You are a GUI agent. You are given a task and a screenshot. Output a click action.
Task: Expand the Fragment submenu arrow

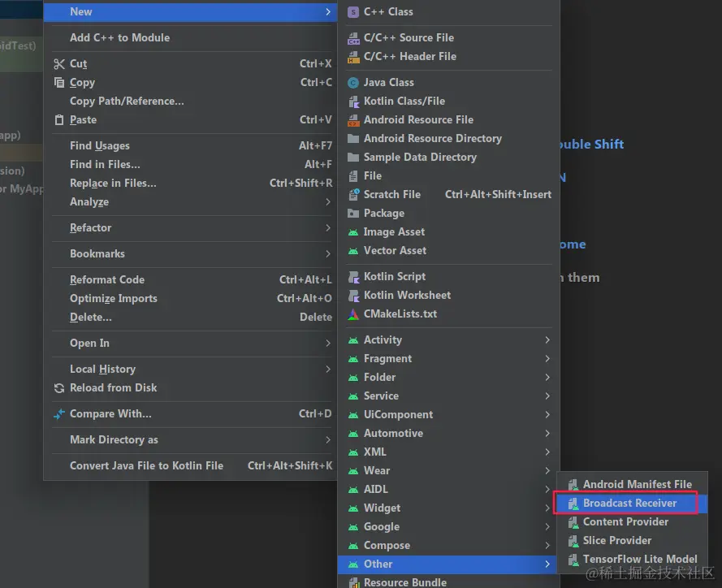point(547,359)
